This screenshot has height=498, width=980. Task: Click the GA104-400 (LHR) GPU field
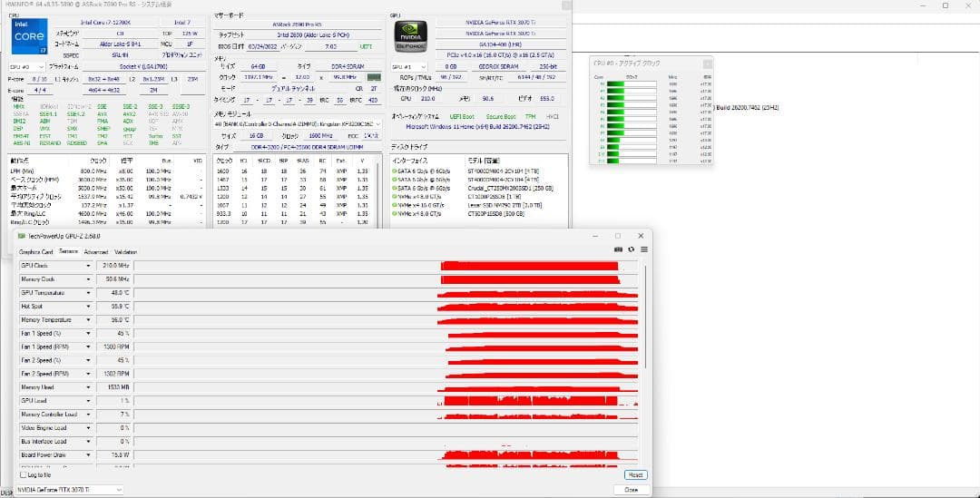point(501,44)
